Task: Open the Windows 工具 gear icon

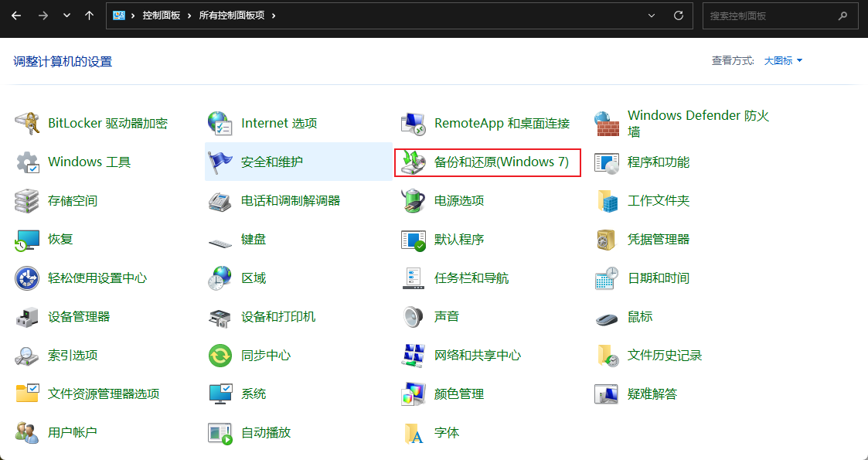Action: click(x=27, y=162)
